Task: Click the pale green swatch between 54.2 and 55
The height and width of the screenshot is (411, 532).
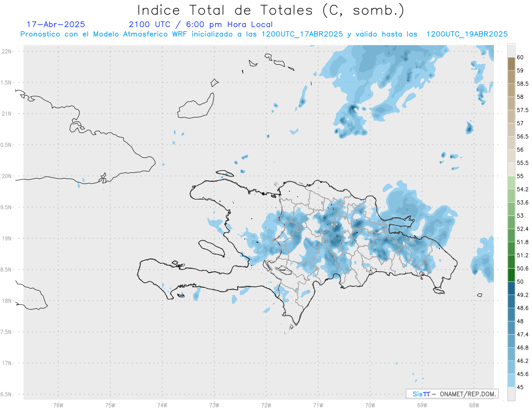Action: [511, 183]
